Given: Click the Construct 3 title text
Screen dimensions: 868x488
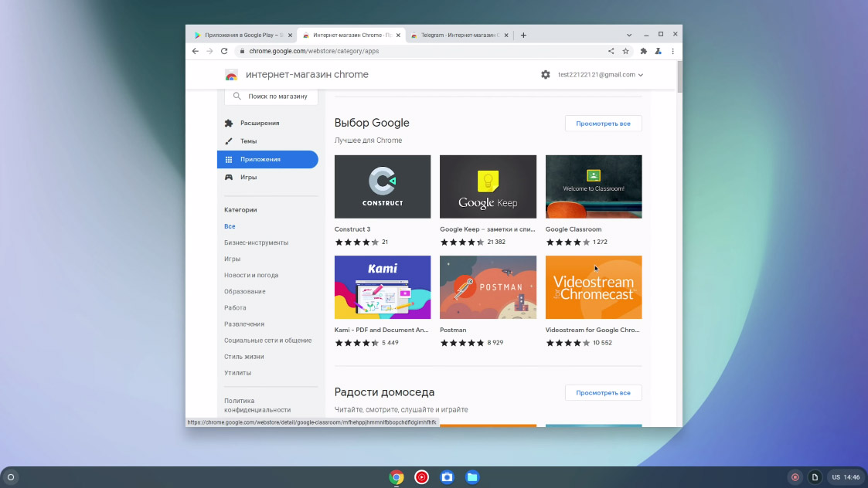Looking at the screenshot, I should click(352, 229).
